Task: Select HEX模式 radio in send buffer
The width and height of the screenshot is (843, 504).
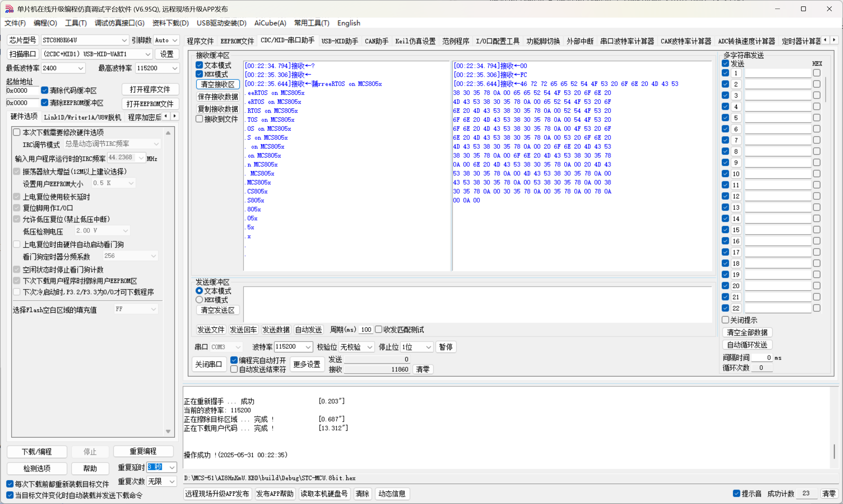Action: click(199, 300)
